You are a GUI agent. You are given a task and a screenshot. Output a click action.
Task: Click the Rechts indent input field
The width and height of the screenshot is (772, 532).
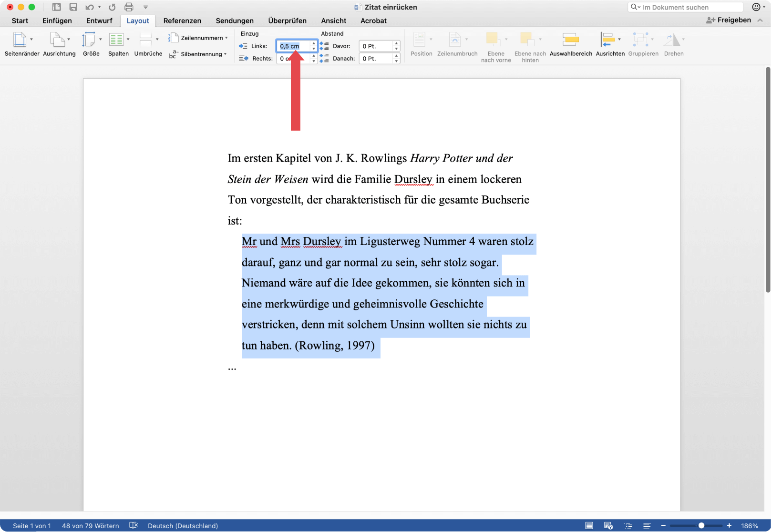(293, 59)
